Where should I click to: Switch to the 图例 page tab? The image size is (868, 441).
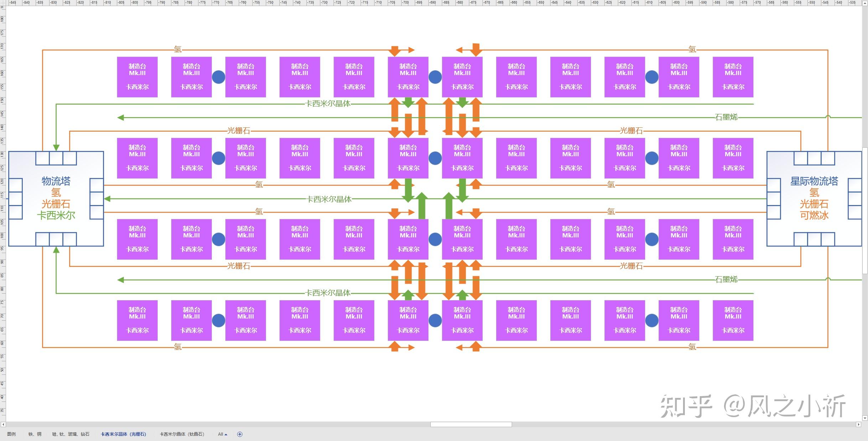[11, 434]
